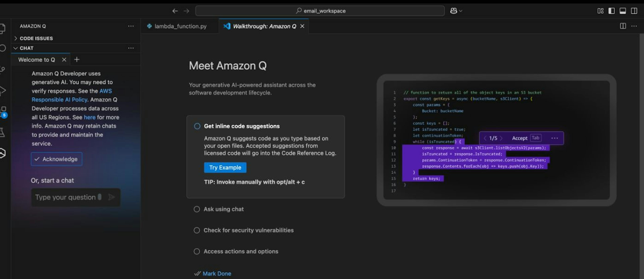This screenshot has height=279, width=644.
Task: Toggle the bottom panel layout icon
Action: point(623,11)
